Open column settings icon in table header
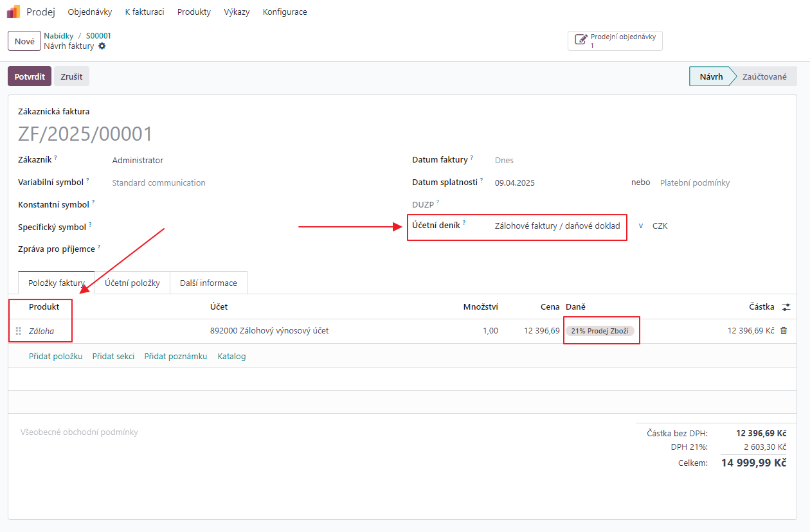Viewport: 810px width, 532px height. [x=786, y=308]
